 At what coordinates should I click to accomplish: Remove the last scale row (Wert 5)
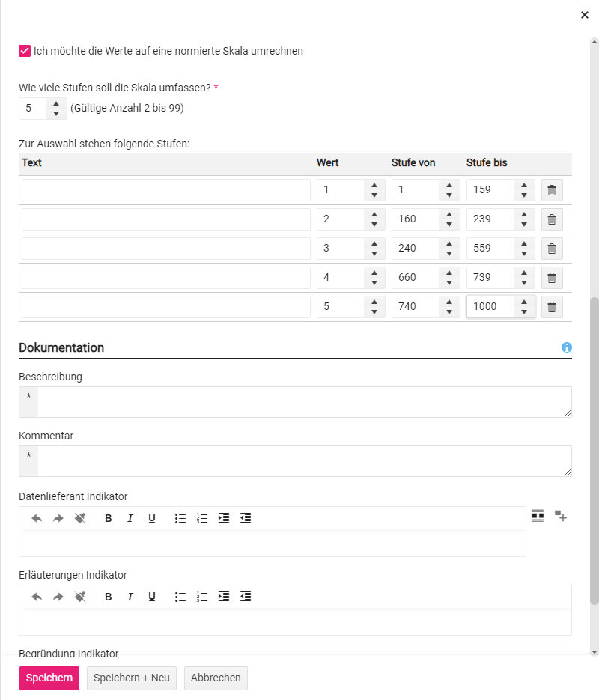click(x=552, y=307)
